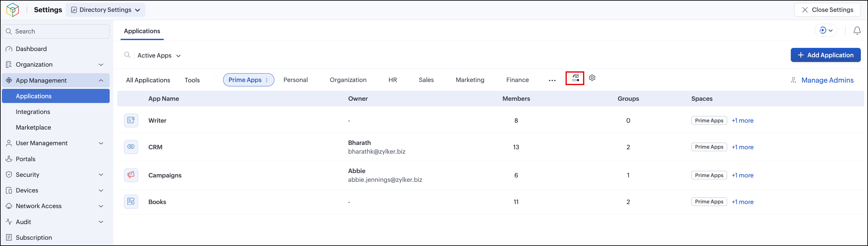Click the Prime Apps tag in Books row
868x246 pixels.
tap(709, 202)
